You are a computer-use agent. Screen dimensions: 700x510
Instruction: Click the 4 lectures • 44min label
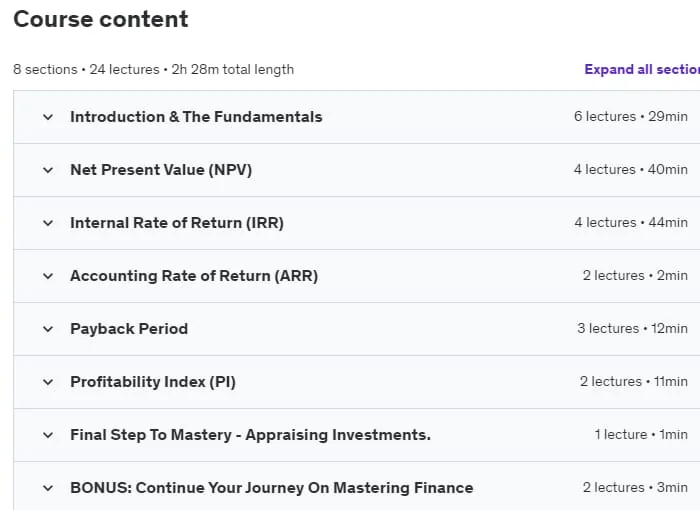click(630, 222)
